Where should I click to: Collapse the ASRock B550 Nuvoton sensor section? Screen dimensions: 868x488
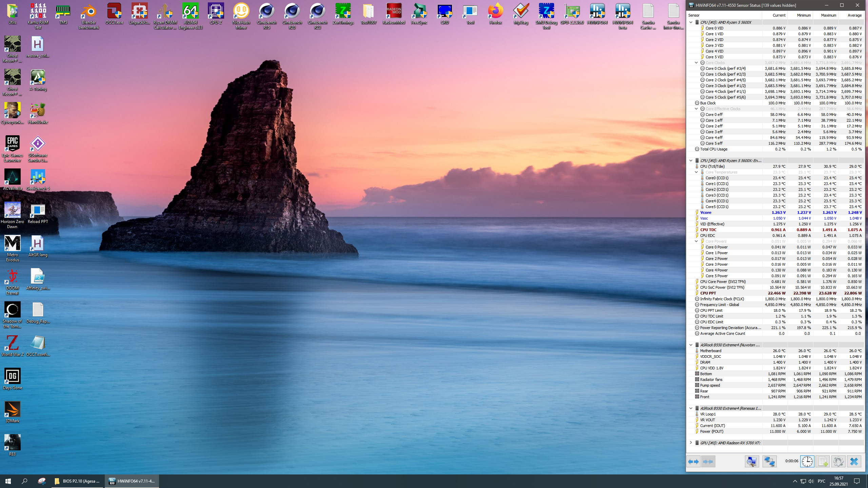click(x=691, y=345)
